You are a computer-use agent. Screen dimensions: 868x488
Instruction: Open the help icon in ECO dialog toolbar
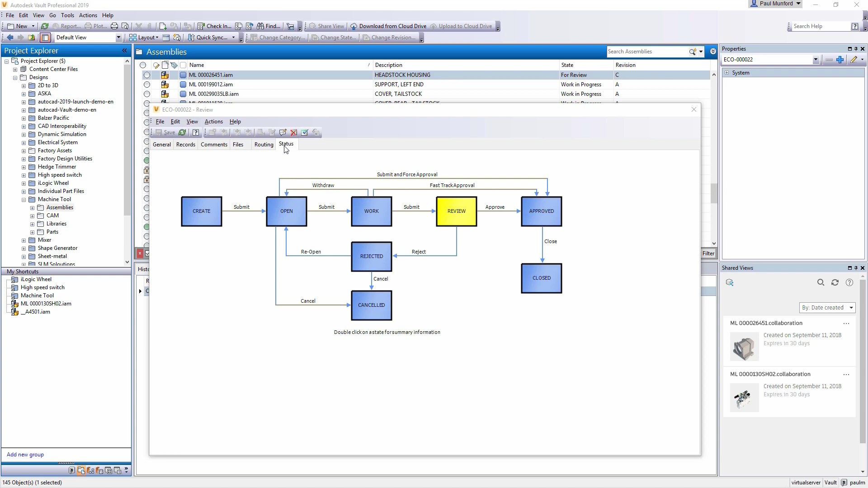(x=196, y=132)
